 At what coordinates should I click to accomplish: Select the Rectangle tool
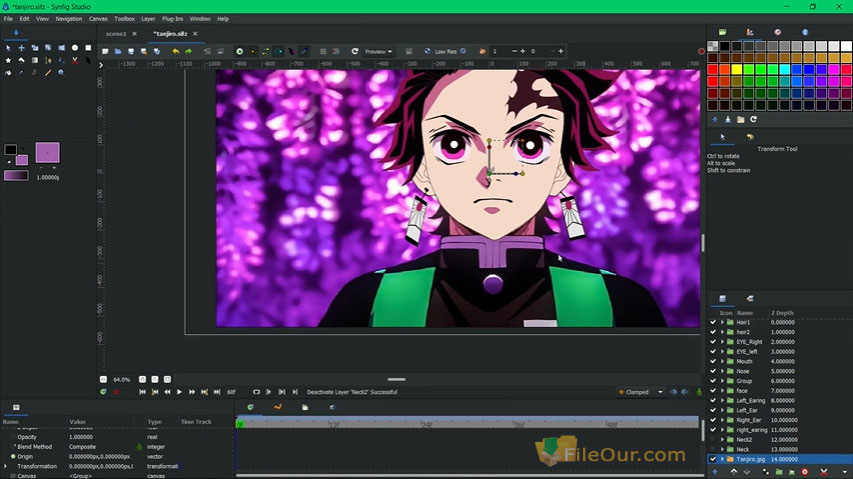pyautogui.click(x=88, y=48)
